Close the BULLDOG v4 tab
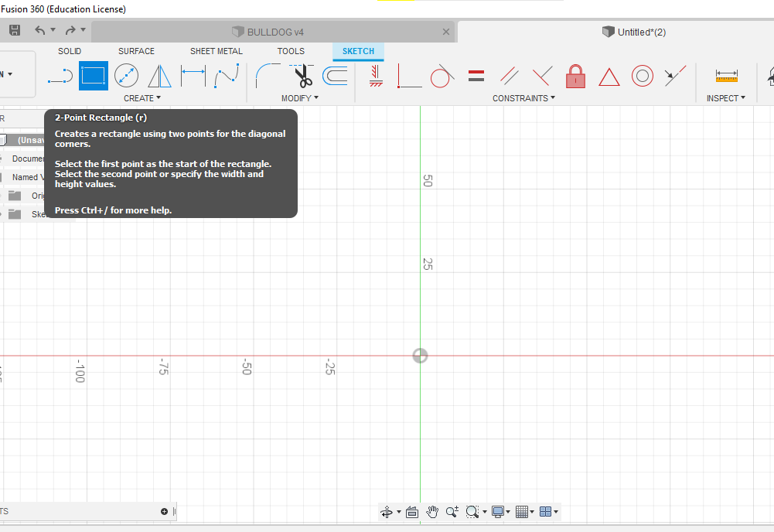774x532 pixels. pyautogui.click(x=445, y=32)
